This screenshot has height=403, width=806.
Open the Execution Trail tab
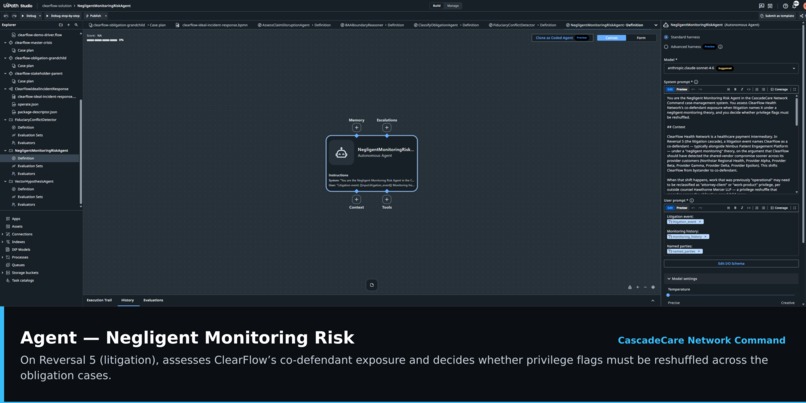click(x=99, y=300)
